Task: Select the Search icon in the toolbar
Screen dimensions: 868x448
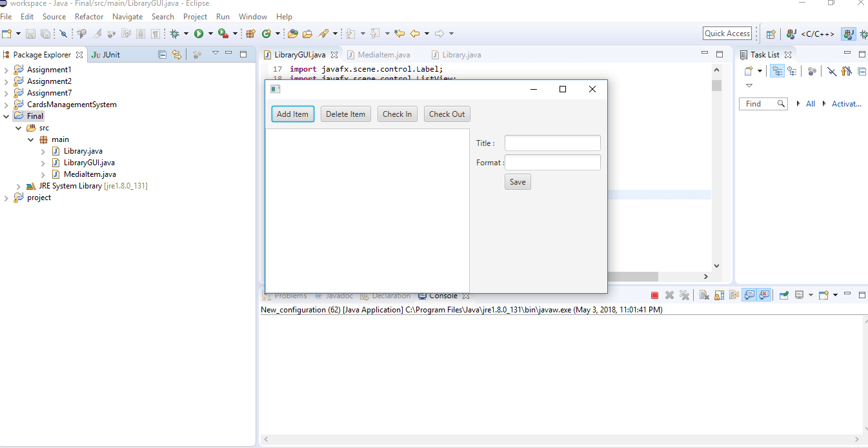Action: [x=323, y=34]
